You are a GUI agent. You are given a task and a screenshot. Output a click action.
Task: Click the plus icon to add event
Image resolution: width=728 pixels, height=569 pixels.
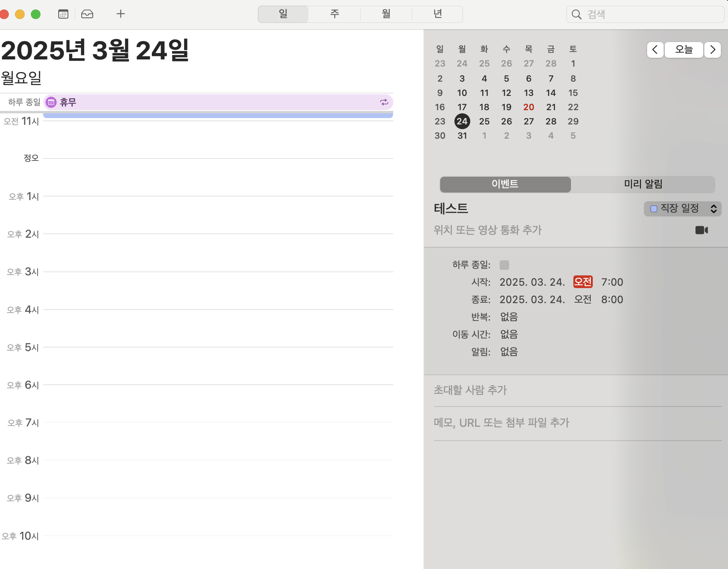tap(121, 14)
